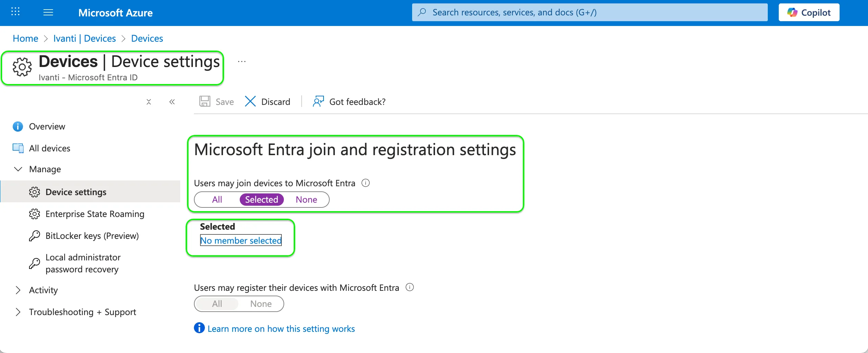Click the Device settings gear header icon
The width and height of the screenshot is (868, 353).
click(x=22, y=67)
